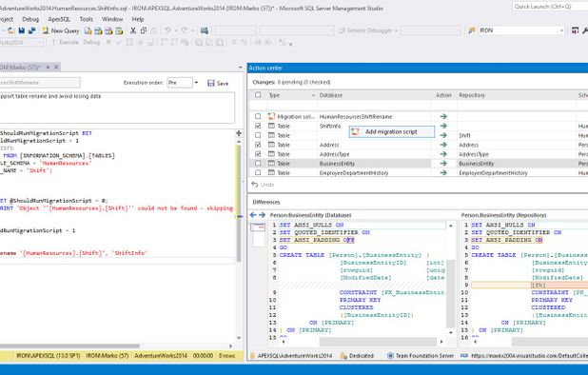
Task: Click Add migration script context menu item
Action: click(392, 131)
